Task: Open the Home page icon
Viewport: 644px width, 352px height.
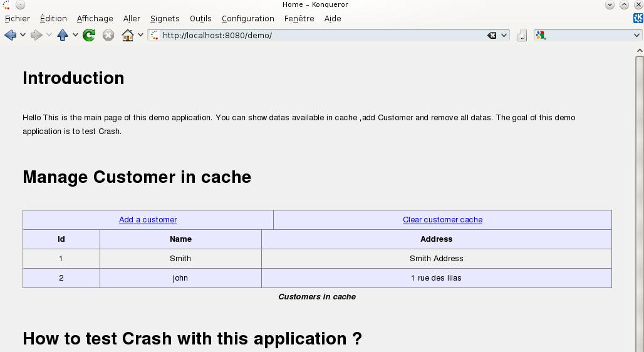Action: point(128,35)
